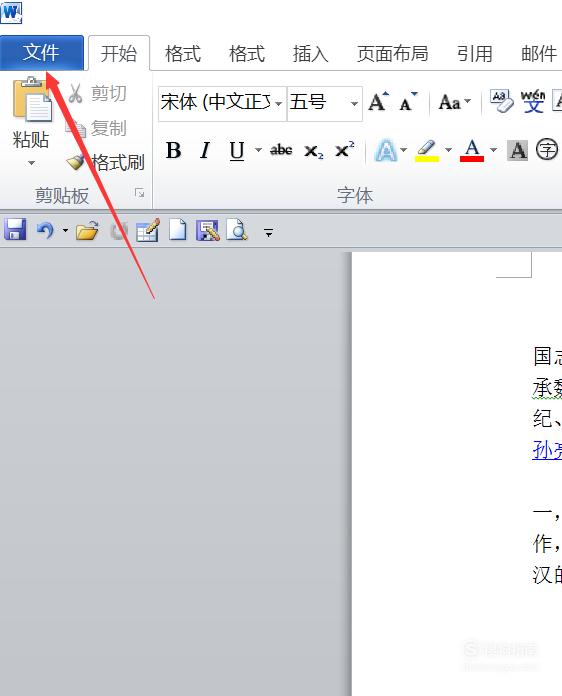Open the customize quick access toolbar arrow
Viewport: 562px width, 696px height.
(268, 232)
